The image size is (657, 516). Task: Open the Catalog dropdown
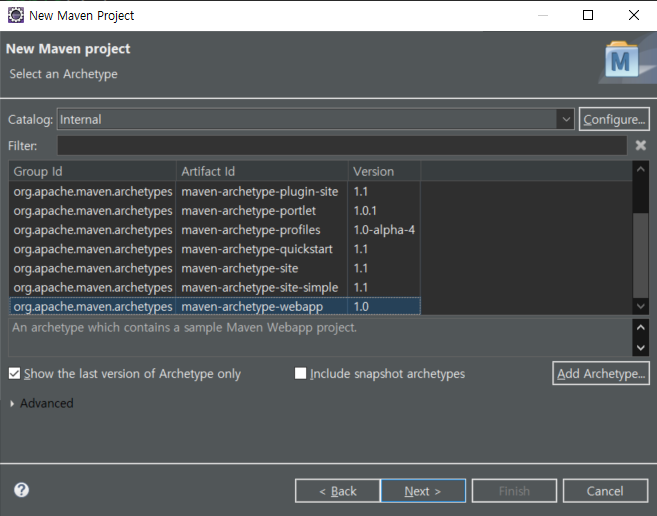(x=566, y=119)
